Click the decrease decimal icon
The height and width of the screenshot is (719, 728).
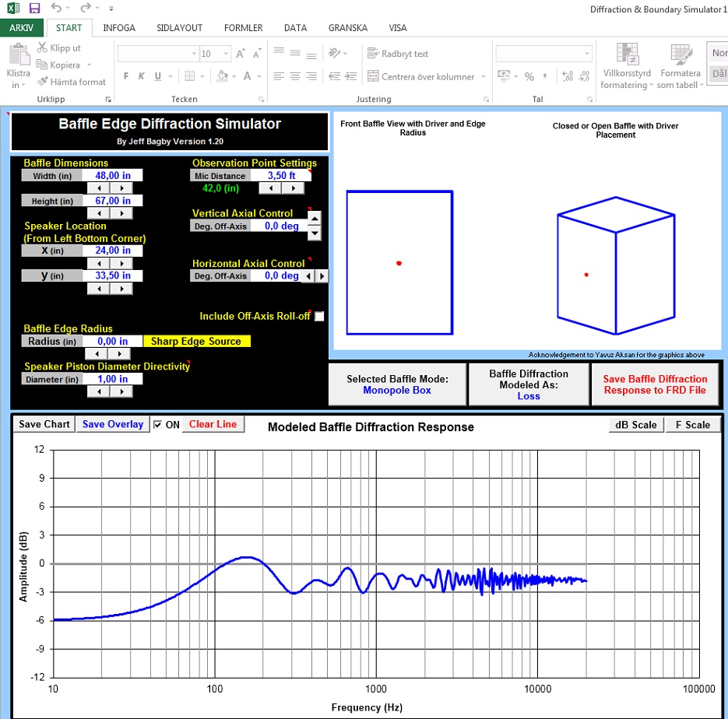click(584, 76)
